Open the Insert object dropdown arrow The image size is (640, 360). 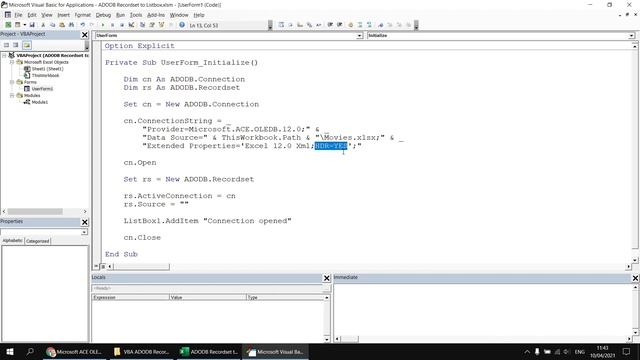pos(24,25)
